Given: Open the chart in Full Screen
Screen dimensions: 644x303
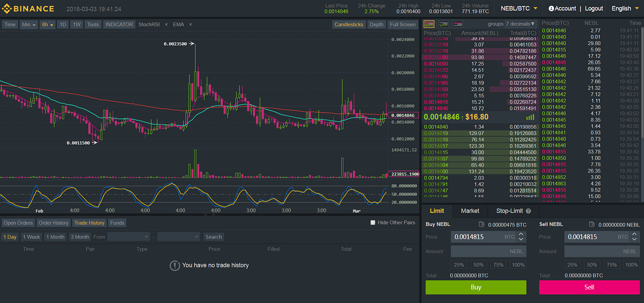Looking at the screenshot, I should click(402, 24).
